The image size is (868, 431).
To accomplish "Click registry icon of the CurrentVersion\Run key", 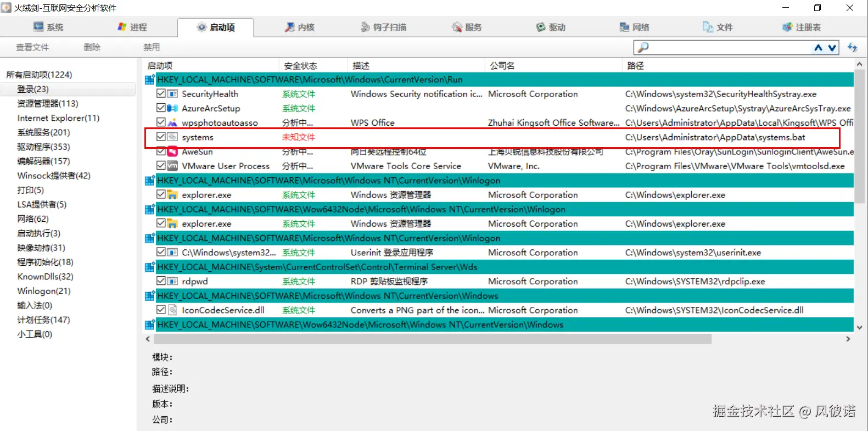I will click(149, 80).
